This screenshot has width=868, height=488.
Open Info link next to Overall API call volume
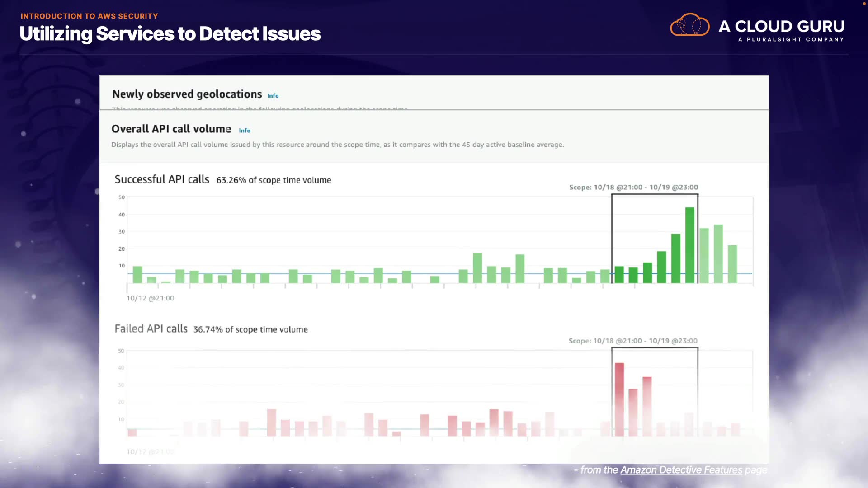(x=244, y=131)
